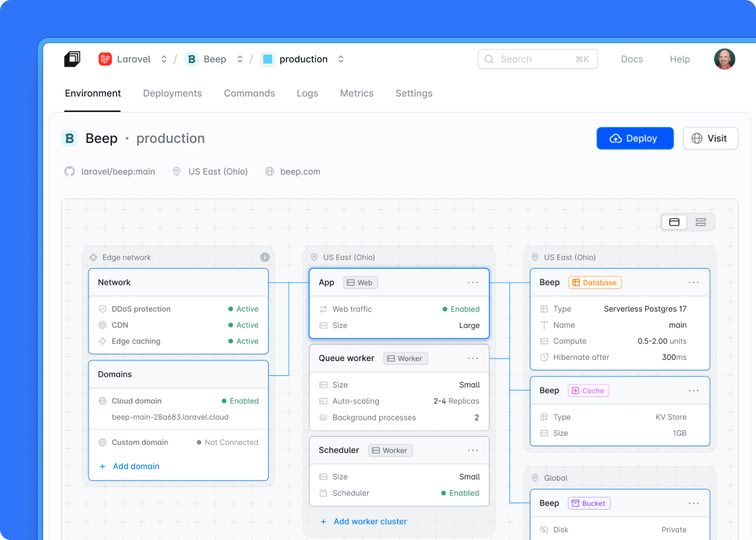Screen dimensions: 756x540
Task: Click the Deploy button
Action: coord(634,138)
